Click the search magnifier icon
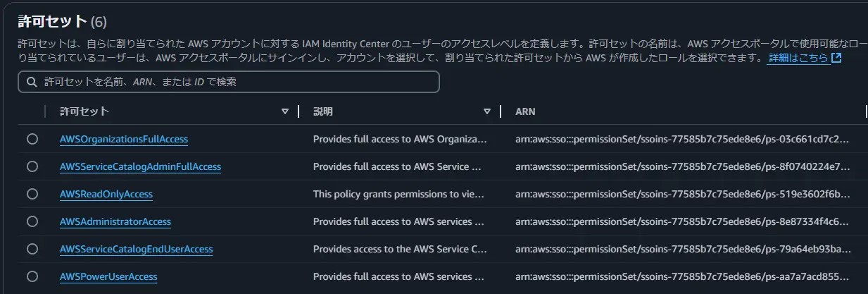 point(32,82)
